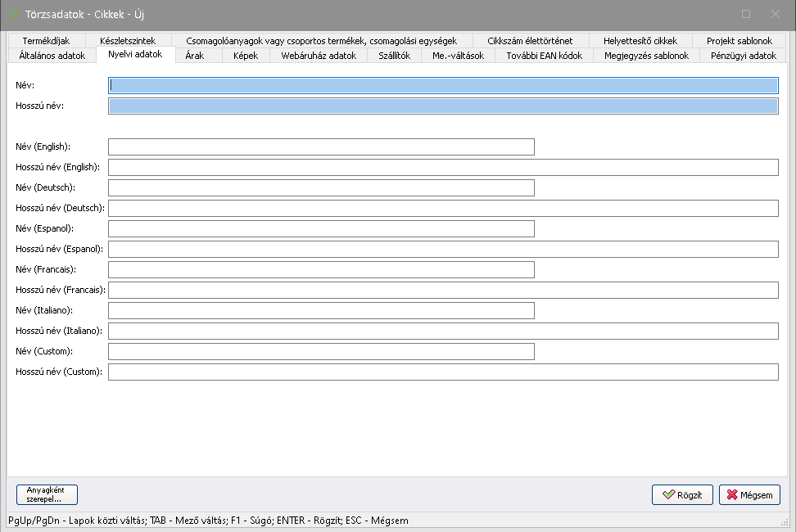Open the Cikkszám élettörténet tab
796x532 pixels.
[x=530, y=40]
